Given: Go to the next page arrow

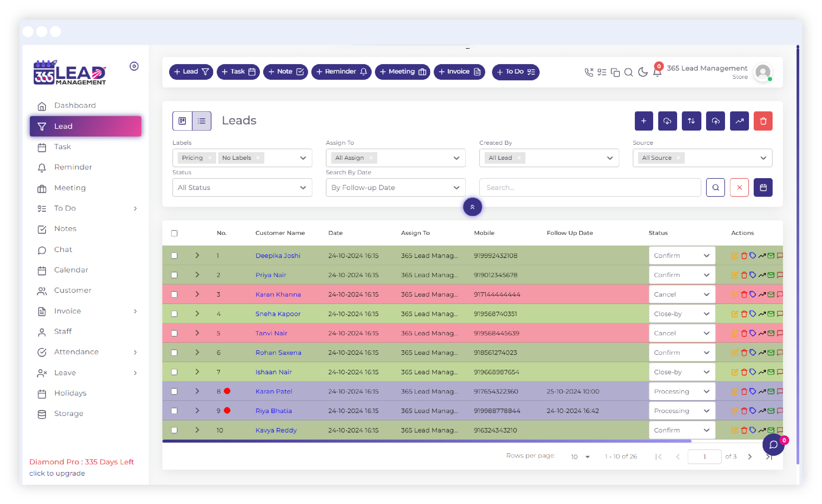Looking at the screenshot, I should [x=750, y=457].
